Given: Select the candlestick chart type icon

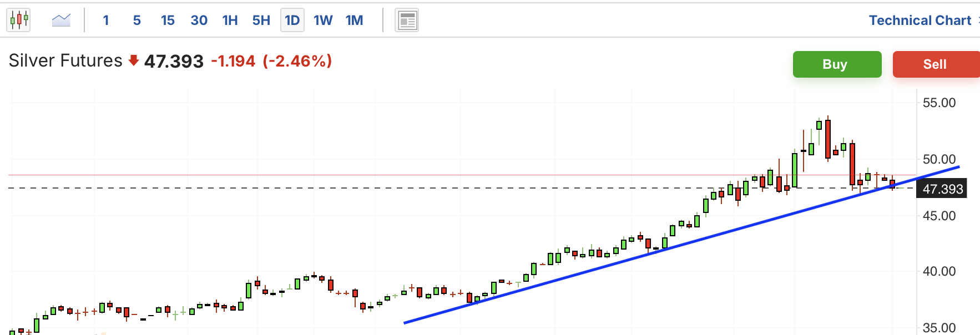Looking at the screenshot, I should (19, 21).
